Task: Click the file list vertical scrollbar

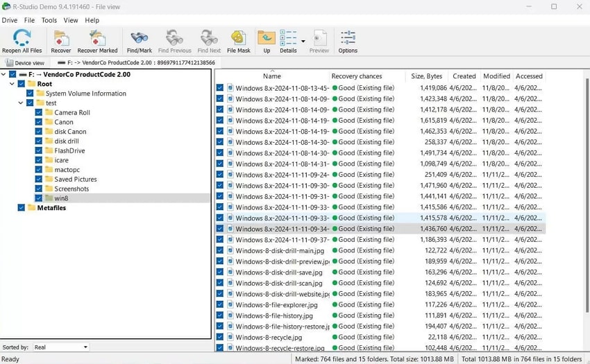Action: 587,196
